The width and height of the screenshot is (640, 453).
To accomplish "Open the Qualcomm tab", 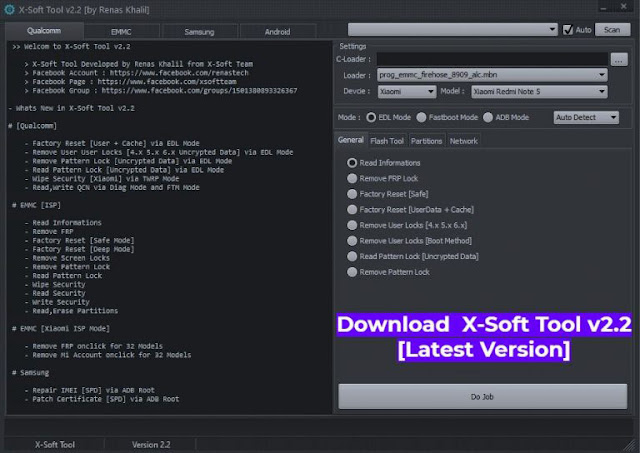I will tap(44, 31).
